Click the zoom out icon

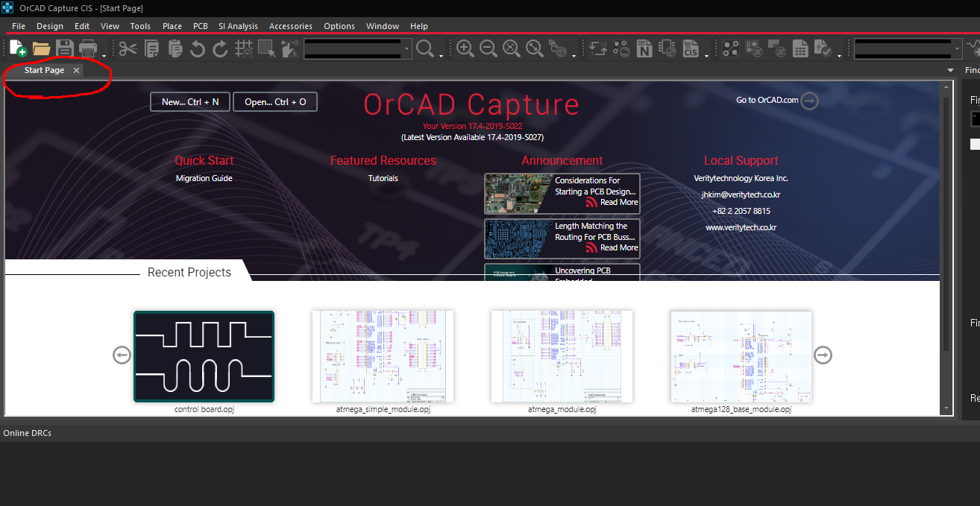click(489, 49)
